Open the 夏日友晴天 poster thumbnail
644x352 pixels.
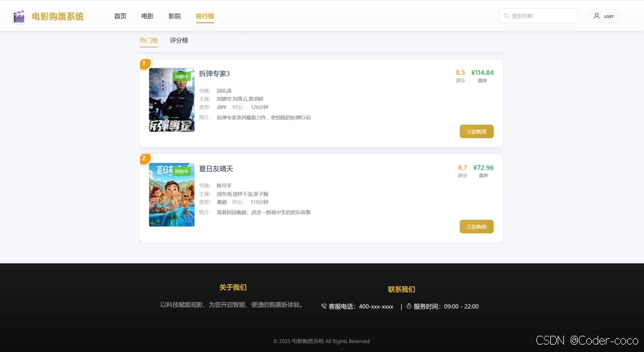click(x=172, y=195)
